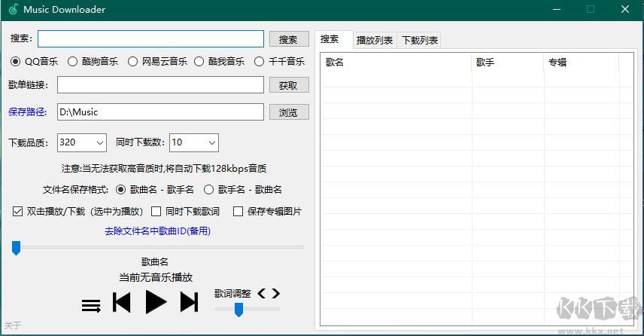Click the playlist loop mode icon
Viewport: 644px width, 336px height.
click(91, 306)
